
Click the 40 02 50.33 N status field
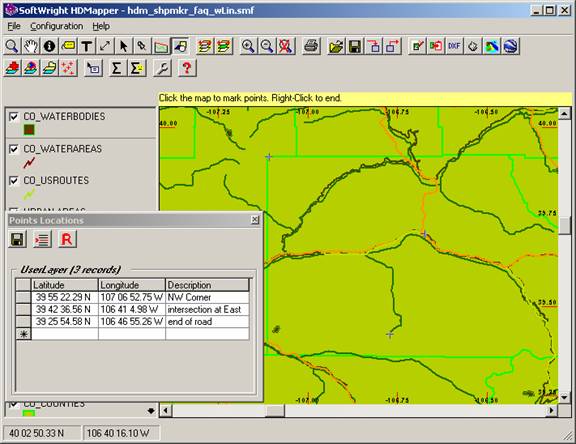(42, 433)
